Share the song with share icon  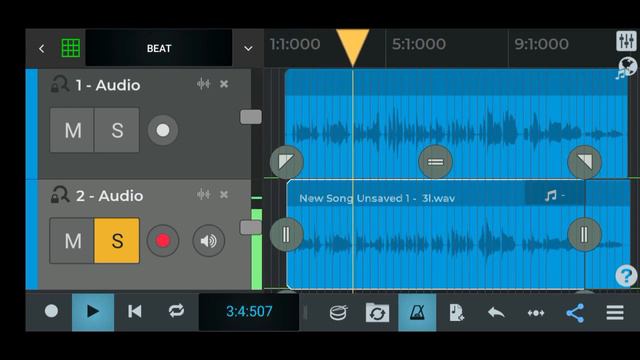[575, 313]
